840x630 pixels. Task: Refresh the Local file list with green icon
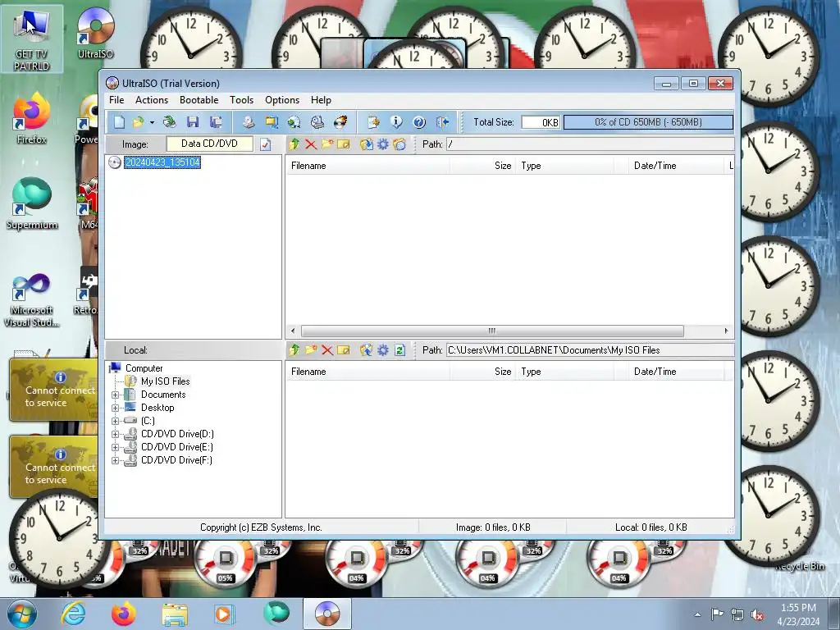[399, 350]
